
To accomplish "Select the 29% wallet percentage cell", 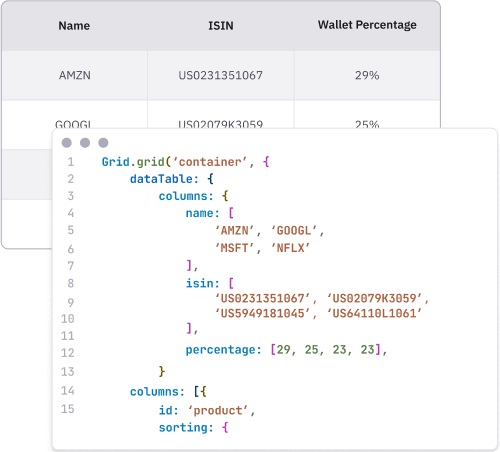I will pyautogui.click(x=367, y=75).
